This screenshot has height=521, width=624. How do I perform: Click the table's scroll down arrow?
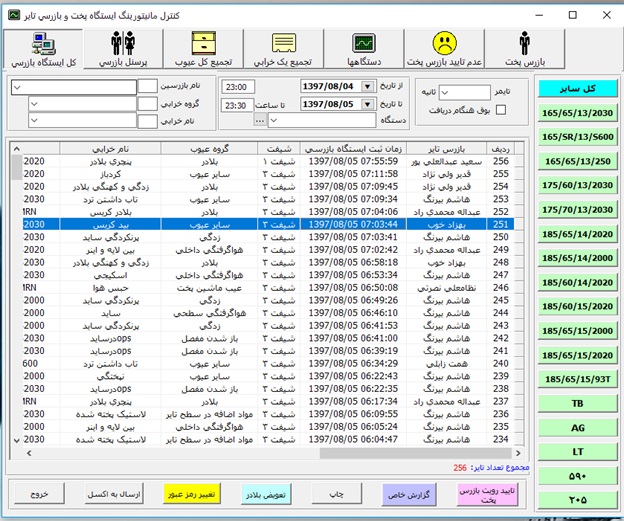pyautogui.click(x=17, y=440)
